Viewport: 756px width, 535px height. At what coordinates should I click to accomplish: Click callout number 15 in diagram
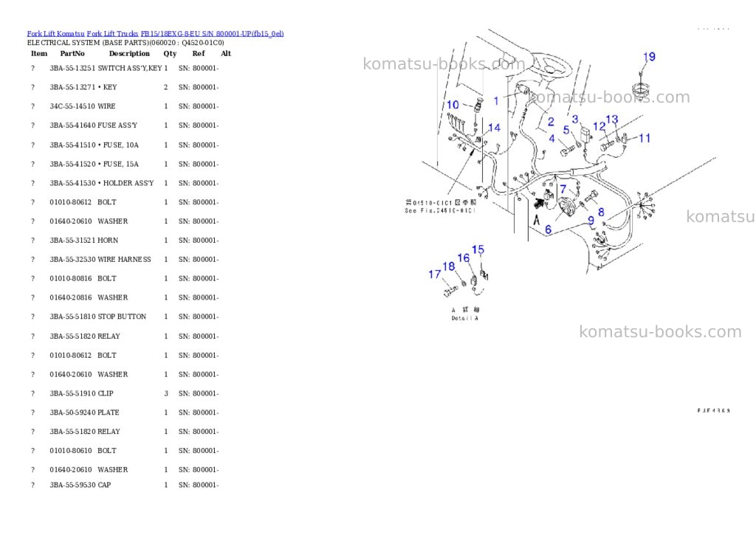478,249
